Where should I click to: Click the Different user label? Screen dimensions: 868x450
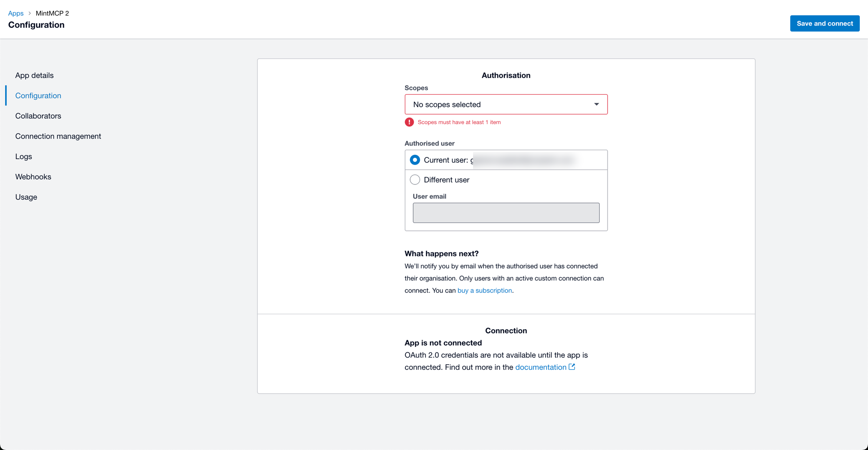[x=447, y=180]
